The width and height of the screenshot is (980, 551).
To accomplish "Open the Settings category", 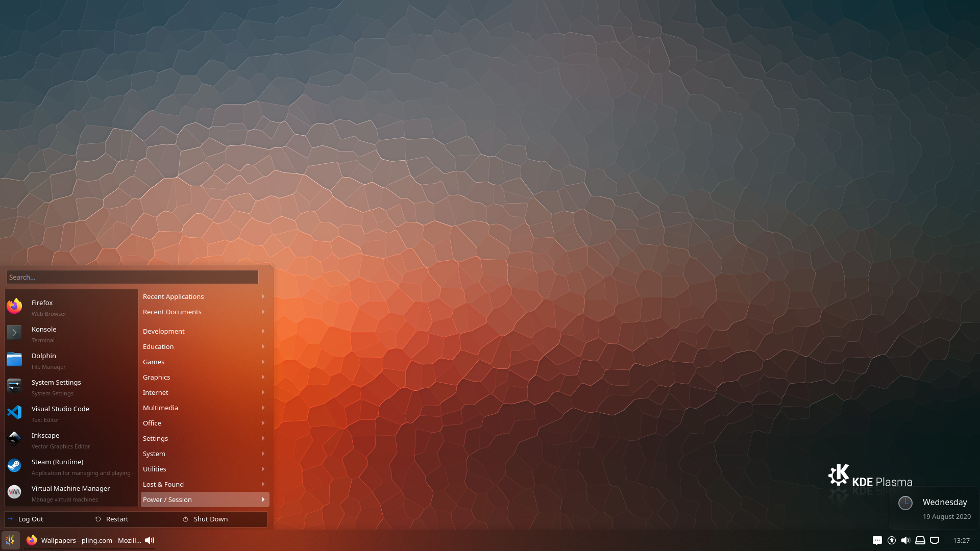I will click(x=205, y=438).
